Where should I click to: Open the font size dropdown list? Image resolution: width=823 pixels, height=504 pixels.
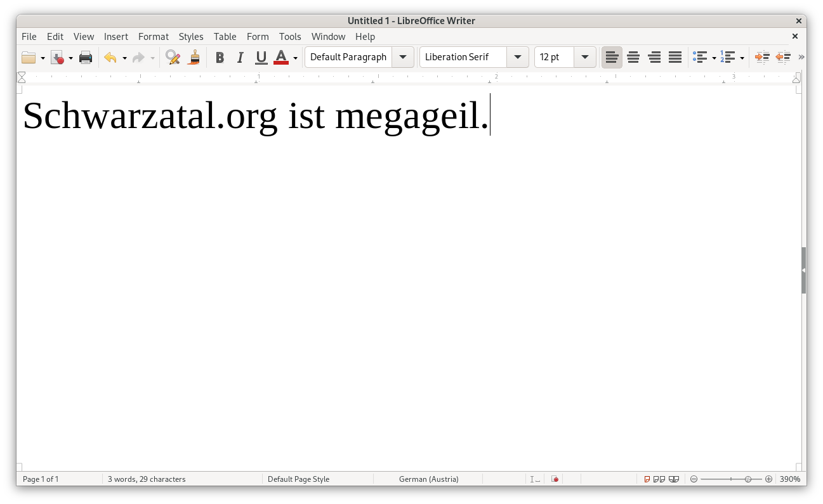pos(585,57)
